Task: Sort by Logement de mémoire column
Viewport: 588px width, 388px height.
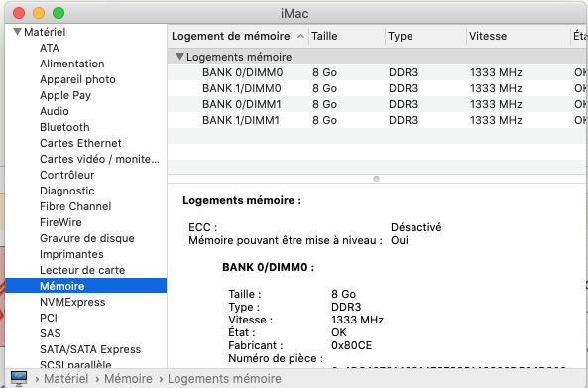Action: pyautogui.click(x=231, y=36)
